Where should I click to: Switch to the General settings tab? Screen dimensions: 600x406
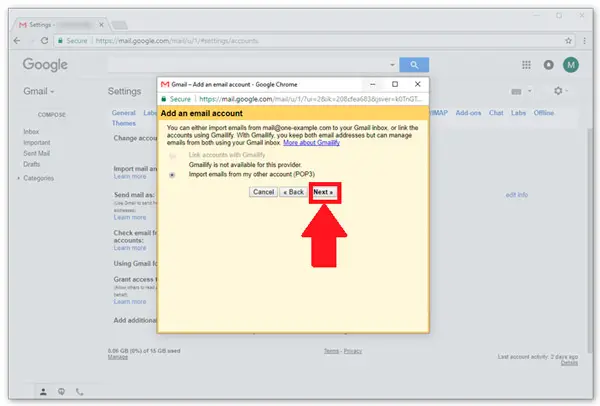coord(124,113)
